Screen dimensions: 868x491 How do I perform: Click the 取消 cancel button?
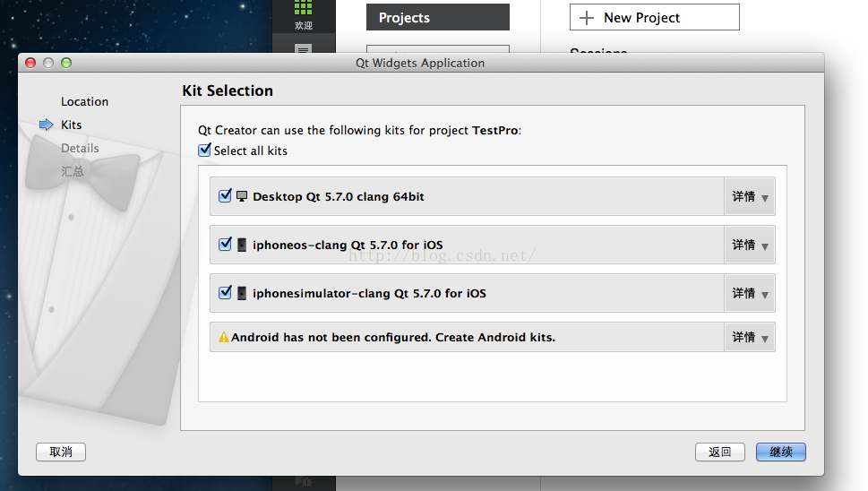61,452
